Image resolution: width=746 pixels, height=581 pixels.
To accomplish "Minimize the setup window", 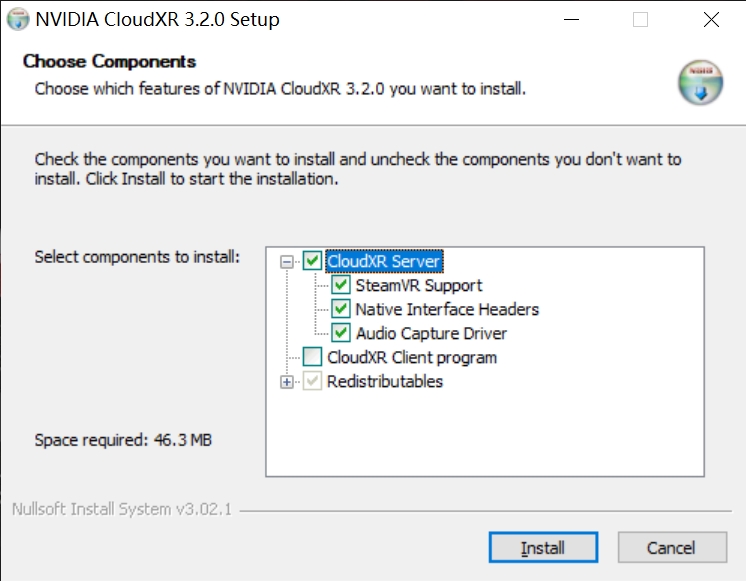I will 571,20.
